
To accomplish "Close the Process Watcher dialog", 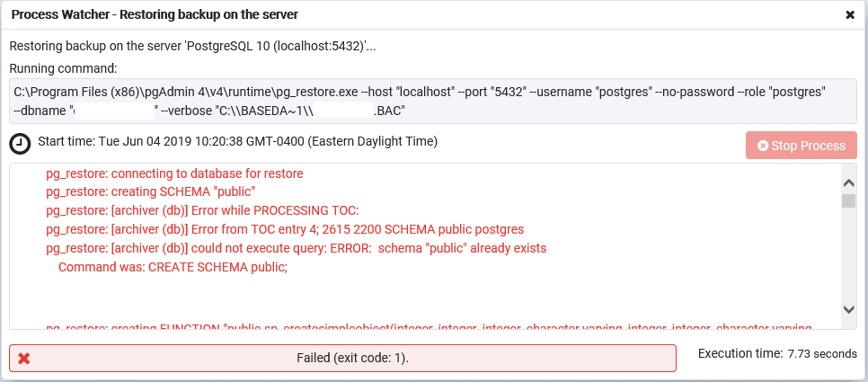I will [x=850, y=14].
